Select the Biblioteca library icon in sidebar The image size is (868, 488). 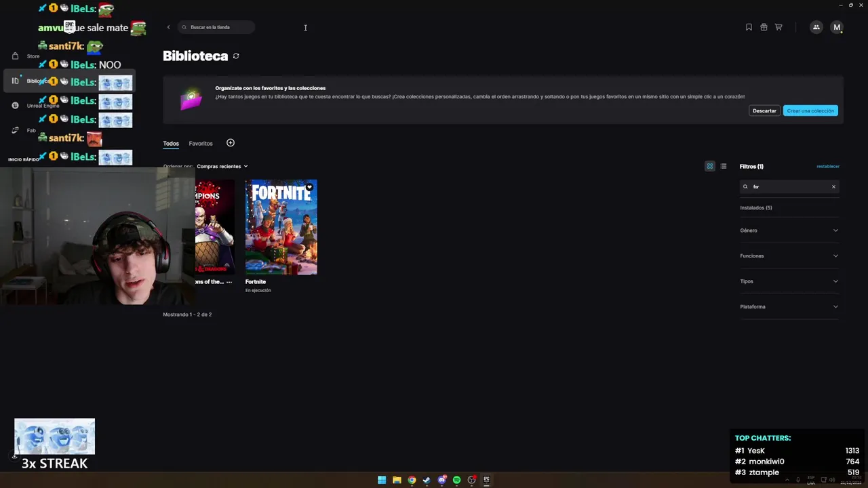15,81
